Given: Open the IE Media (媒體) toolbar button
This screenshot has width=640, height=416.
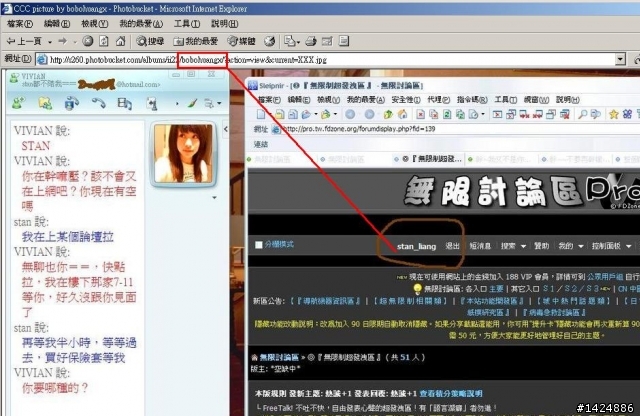Looking at the screenshot, I should click(241, 41).
